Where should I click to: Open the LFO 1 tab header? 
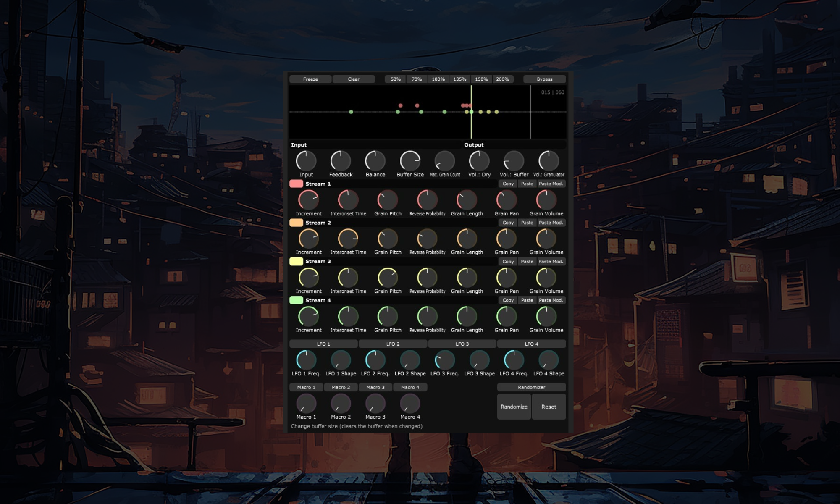[323, 344]
